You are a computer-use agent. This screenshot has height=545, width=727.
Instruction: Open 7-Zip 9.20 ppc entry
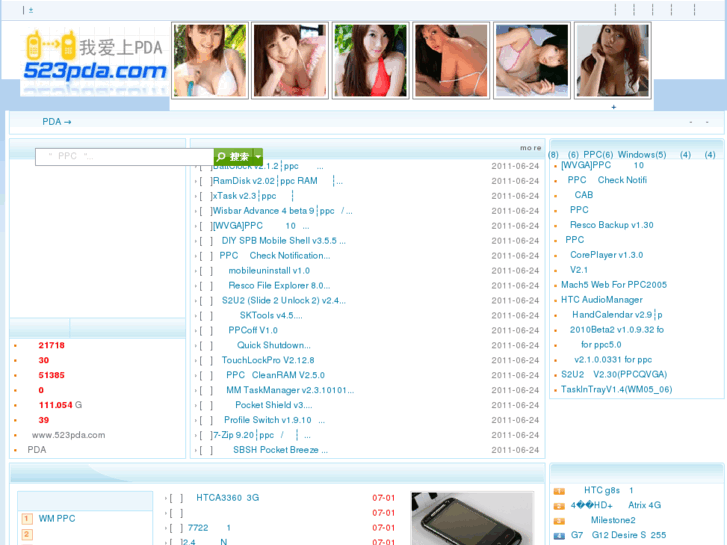pos(262,435)
